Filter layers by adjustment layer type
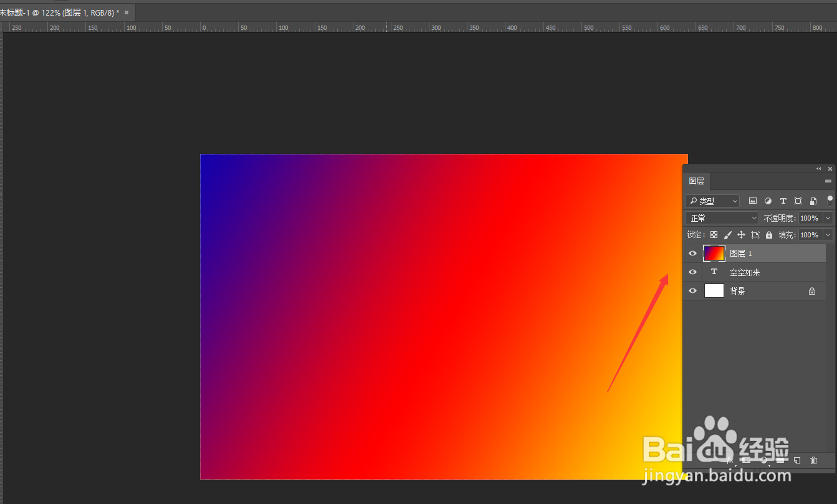 tap(768, 201)
